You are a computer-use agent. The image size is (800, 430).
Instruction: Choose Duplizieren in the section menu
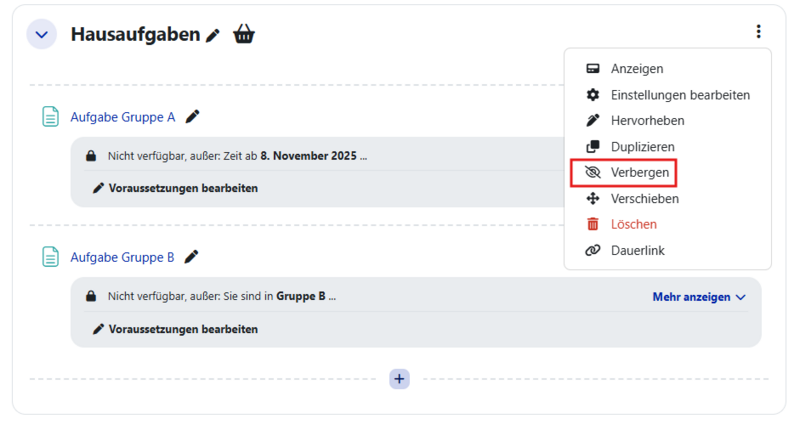point(642,147)
